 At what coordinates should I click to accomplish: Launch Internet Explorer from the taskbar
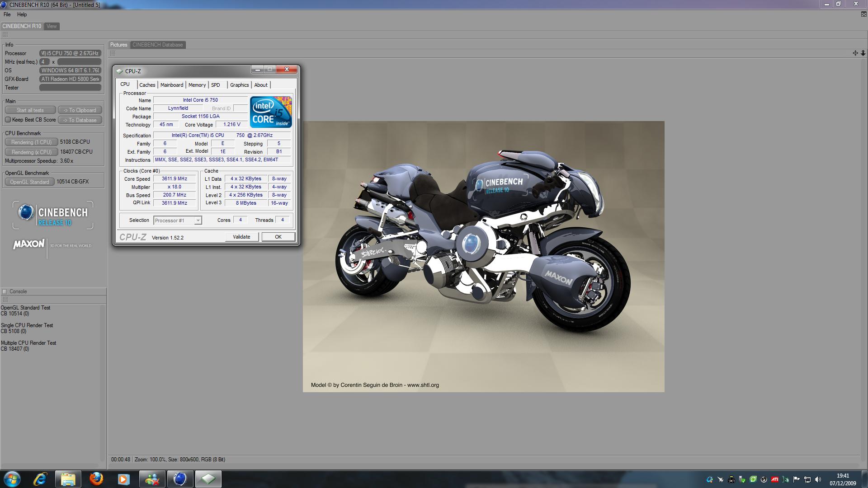point(40,479)
